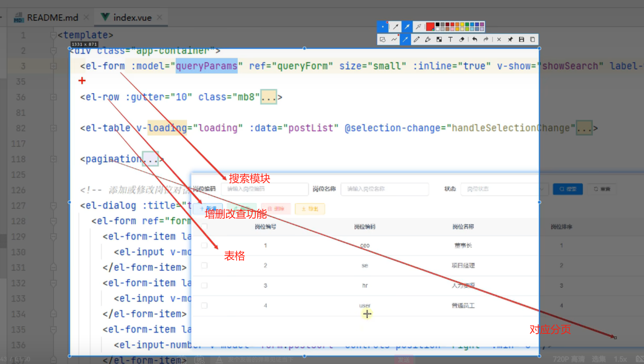This screenshot has height=364, width=644.
Task: Select the rectangle and ellipse shape tool
Action: pos(383,39)
